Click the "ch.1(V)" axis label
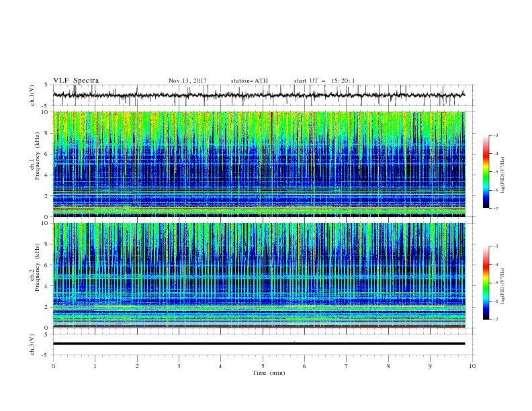Viewport: 532px width, 411px height. point(32,95)
